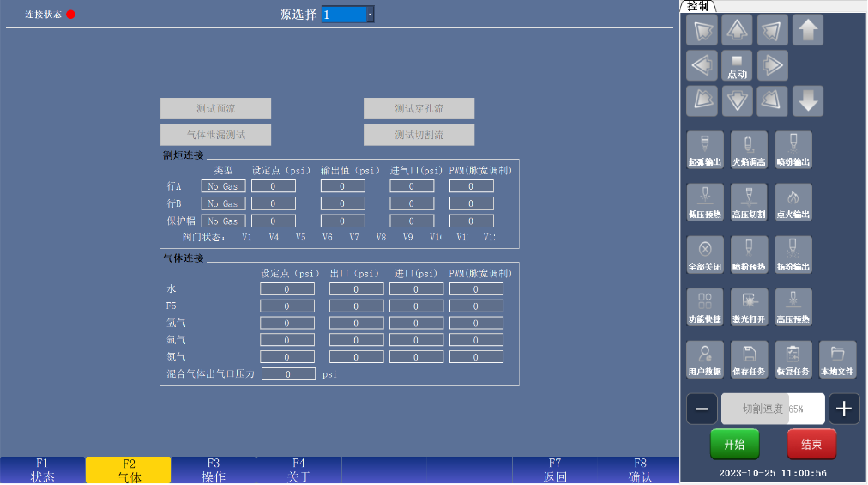This screenshot has width=868, height=485.
Task: Turn on 高压切割 high pressure cutting
Action: [749, 203]
